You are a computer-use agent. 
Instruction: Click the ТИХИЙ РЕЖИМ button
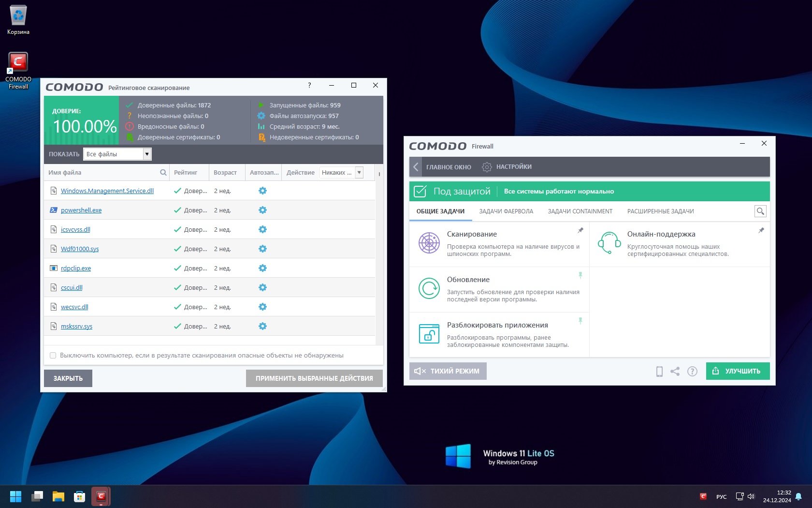click(448, 371)
